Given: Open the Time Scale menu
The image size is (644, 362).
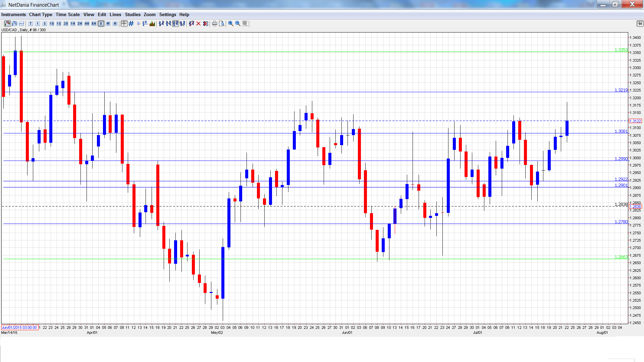Looking at the screenshot, I should [x=68, y=14].
